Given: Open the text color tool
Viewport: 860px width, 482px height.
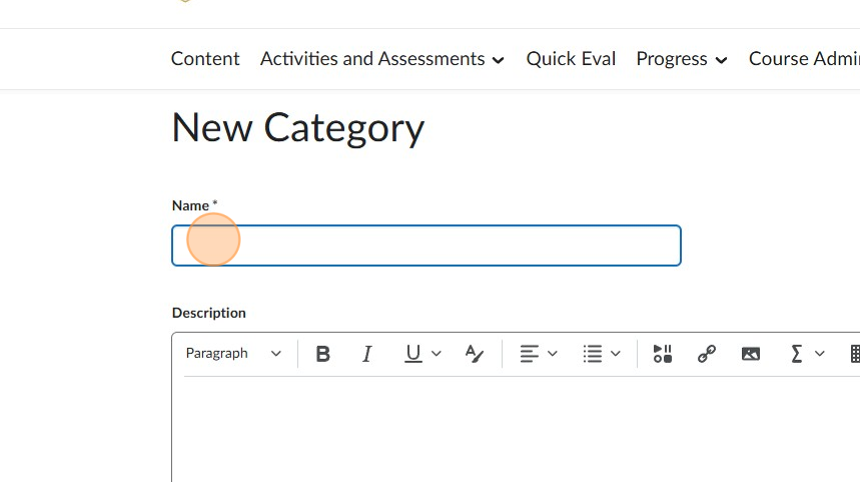Looking at the screenshot, I should (474, 354).
